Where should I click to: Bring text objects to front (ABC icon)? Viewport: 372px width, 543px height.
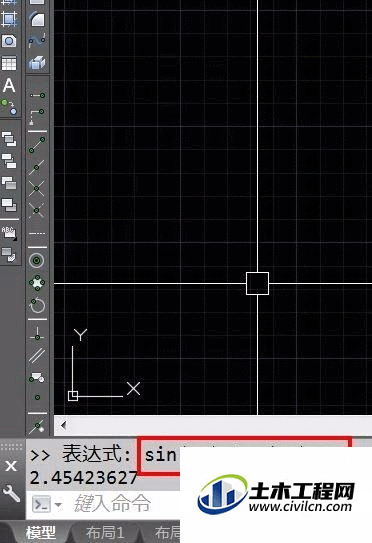9,234
